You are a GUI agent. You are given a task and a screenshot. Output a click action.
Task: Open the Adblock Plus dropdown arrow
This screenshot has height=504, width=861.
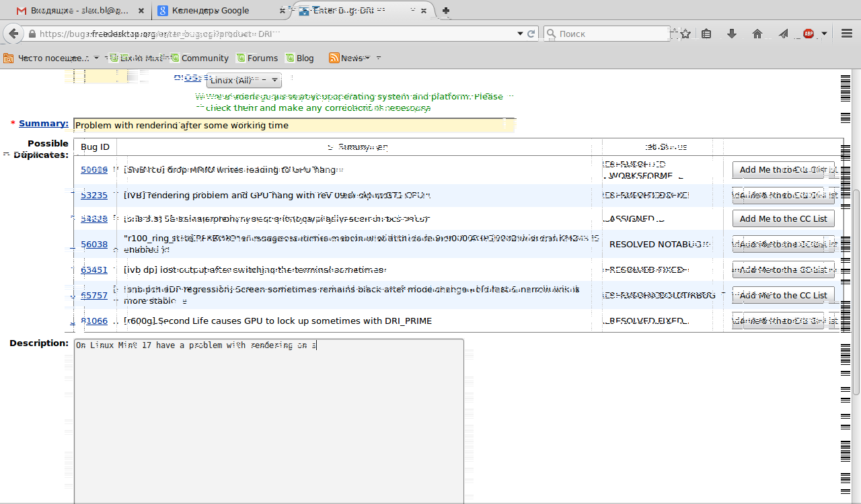click(x=824, y=34)
